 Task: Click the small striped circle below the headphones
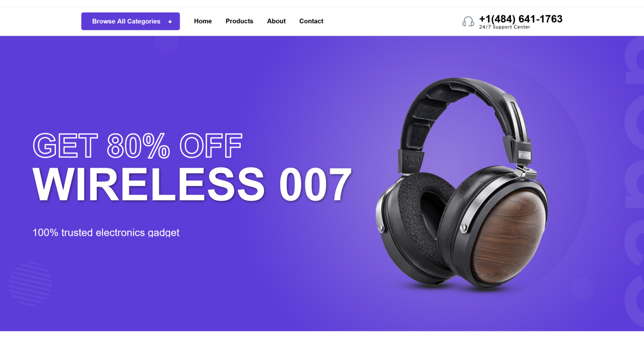click(582, 289)
